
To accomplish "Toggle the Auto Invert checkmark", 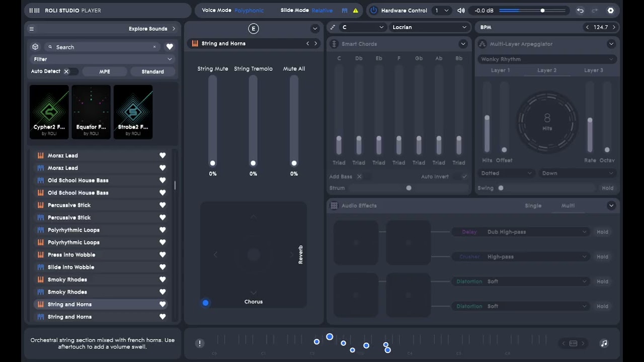I will tap(460, 176).
